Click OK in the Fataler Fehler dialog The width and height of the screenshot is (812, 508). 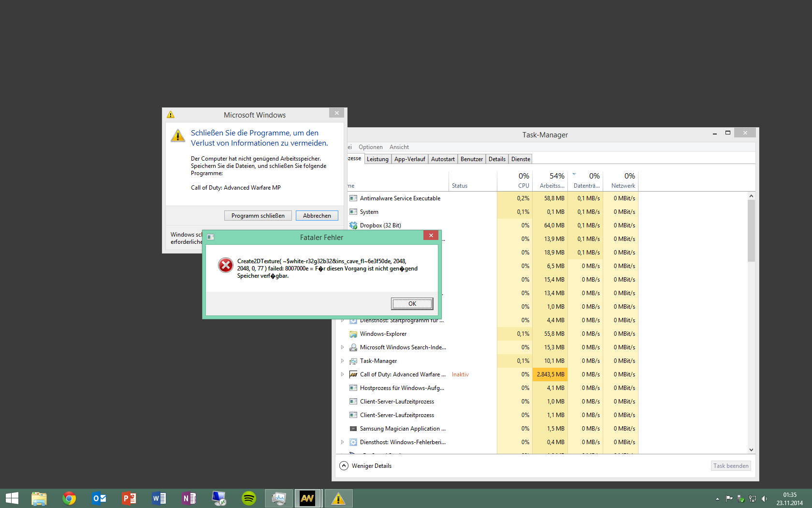[x=412, y=304]
